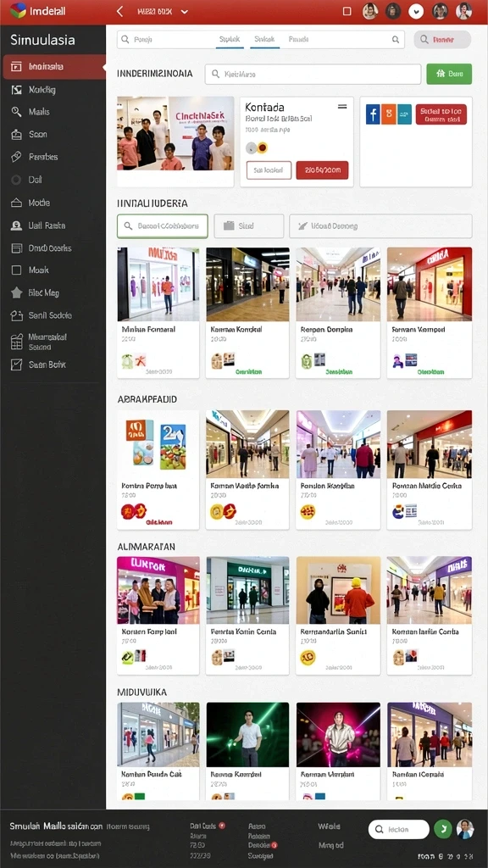Open the group photo banner thumbnail

pos(175,133)
